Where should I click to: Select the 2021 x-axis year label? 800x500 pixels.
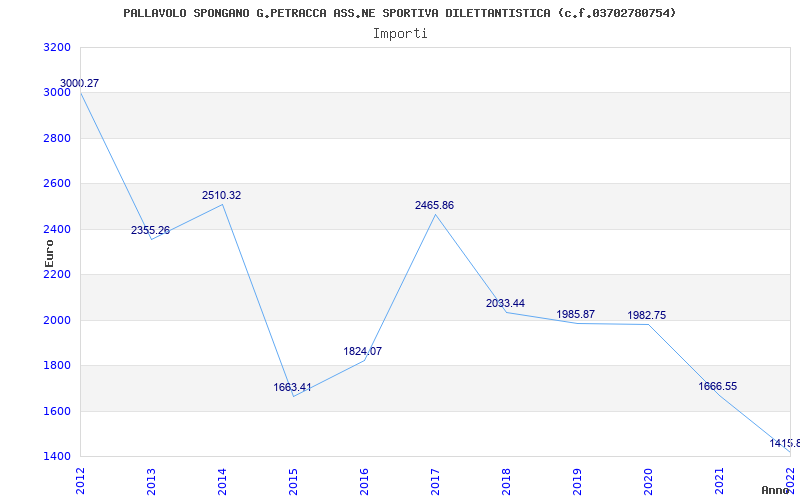point(718,480)
